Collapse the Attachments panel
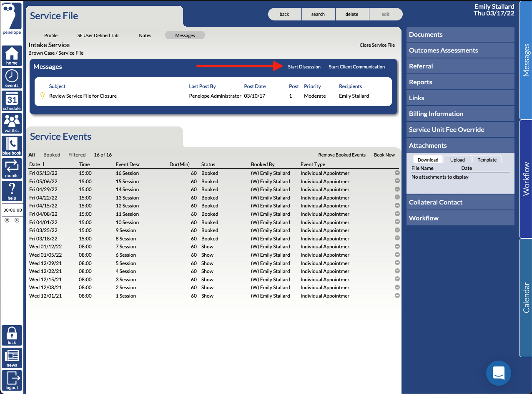The height and width of the screenshot is (394, 532). pos(460,146)
